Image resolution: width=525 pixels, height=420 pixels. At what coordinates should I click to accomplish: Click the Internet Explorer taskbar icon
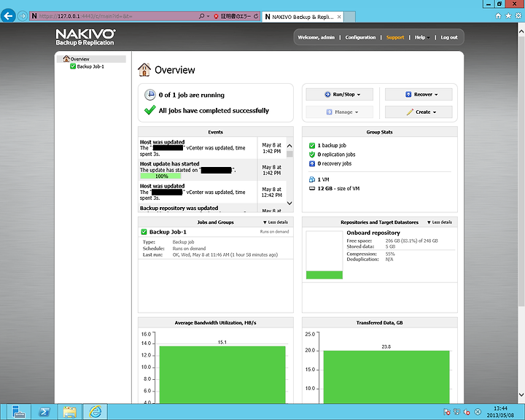pos(95,412)
